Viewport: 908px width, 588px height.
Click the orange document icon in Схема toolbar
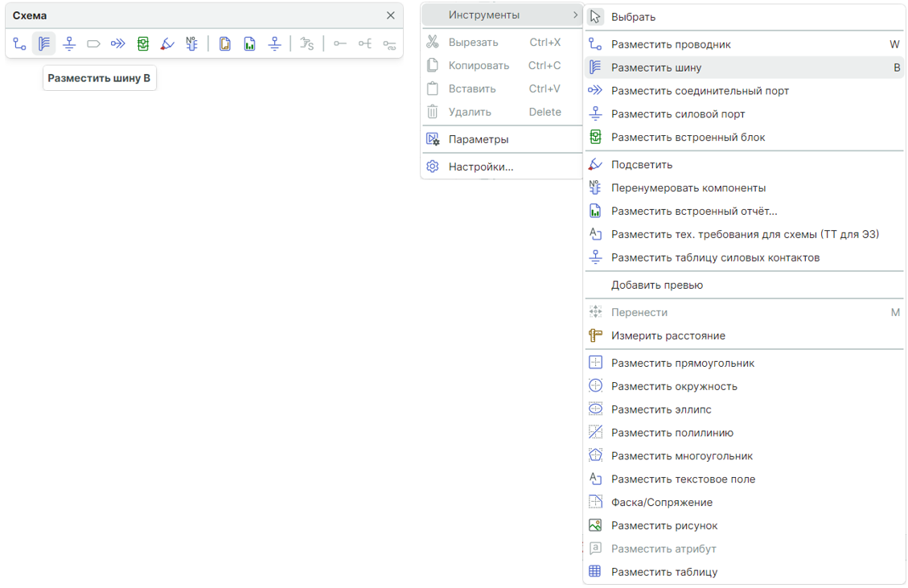point(225,43)
